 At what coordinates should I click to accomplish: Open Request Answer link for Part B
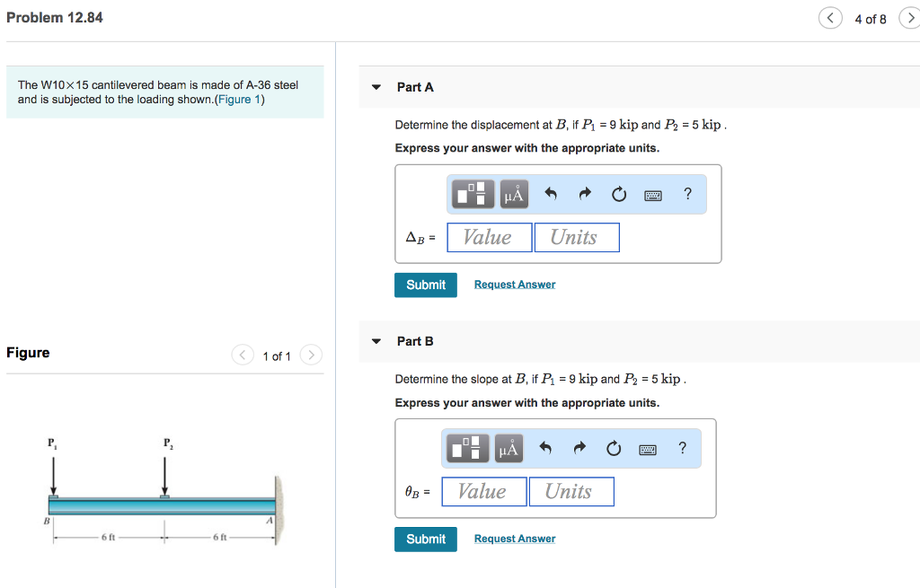point(515,539)
